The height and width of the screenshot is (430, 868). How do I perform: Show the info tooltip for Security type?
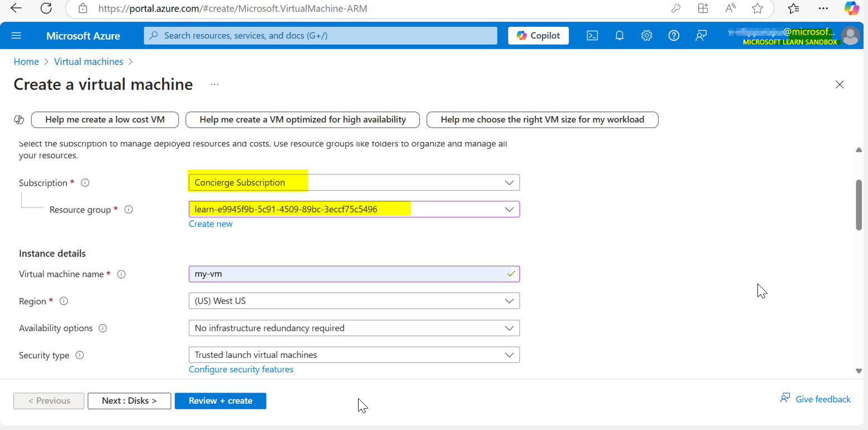click(80, 355)
